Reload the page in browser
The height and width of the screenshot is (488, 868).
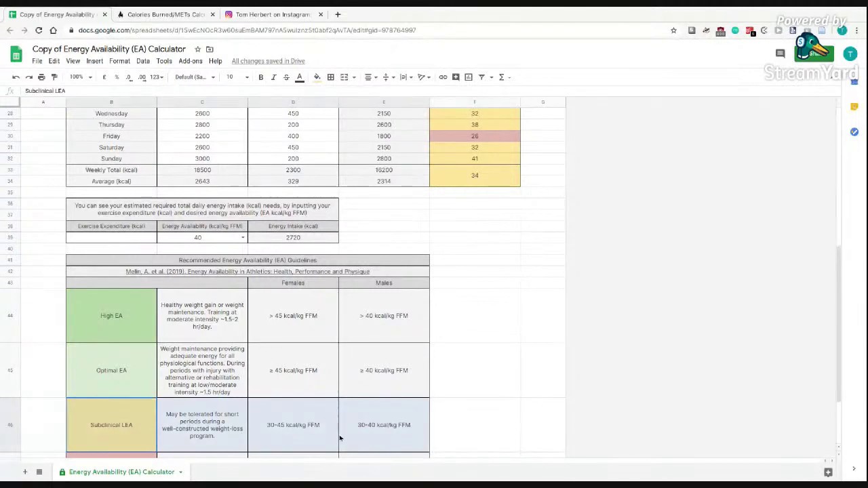click(x=39, y=30)
